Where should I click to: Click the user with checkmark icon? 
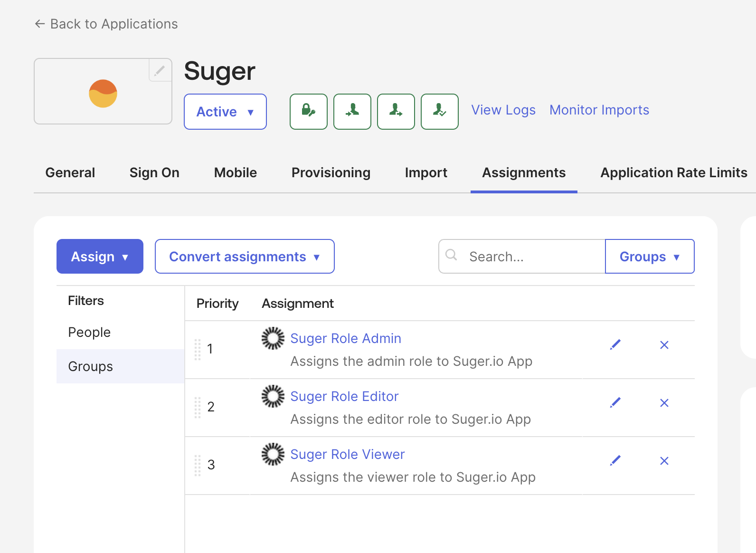(439, 112)
